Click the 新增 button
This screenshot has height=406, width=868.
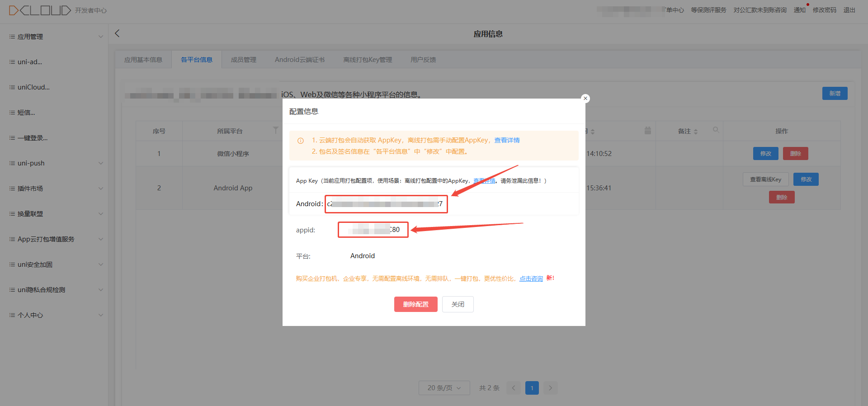coord(835,93)
